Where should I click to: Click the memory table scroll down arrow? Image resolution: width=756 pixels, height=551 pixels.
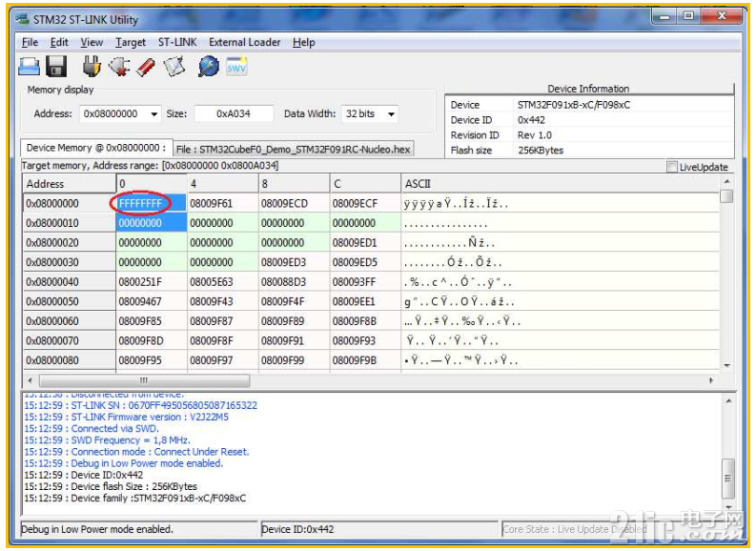tap(726, 365)
